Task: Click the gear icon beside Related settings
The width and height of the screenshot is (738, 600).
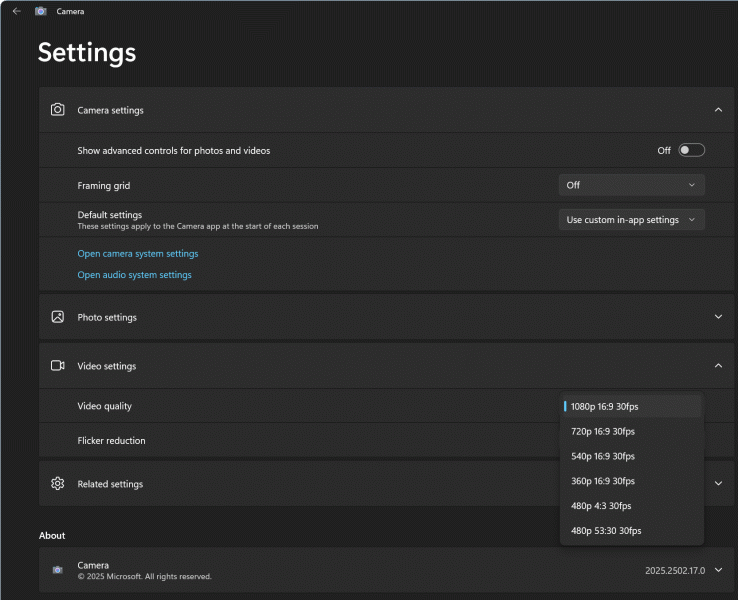Action: point(58,484)
